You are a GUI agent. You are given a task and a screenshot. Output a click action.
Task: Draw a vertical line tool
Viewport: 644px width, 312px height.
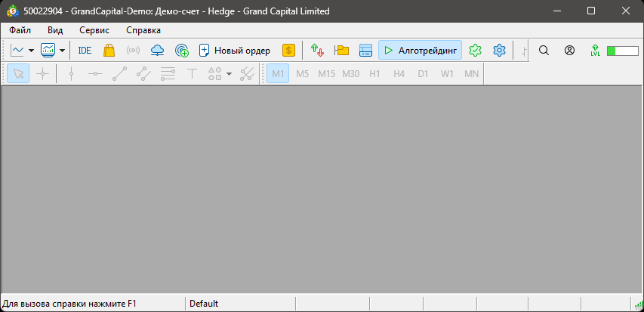(72, 73)
